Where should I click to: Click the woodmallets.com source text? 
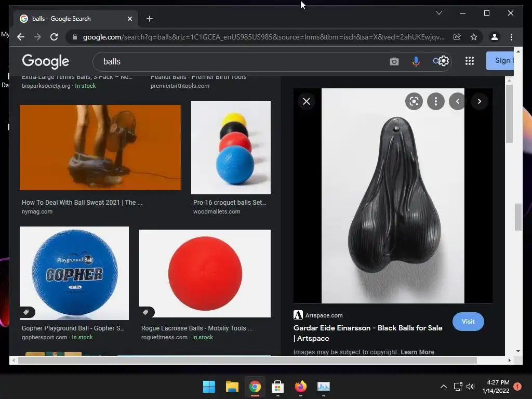pos(217,212)
